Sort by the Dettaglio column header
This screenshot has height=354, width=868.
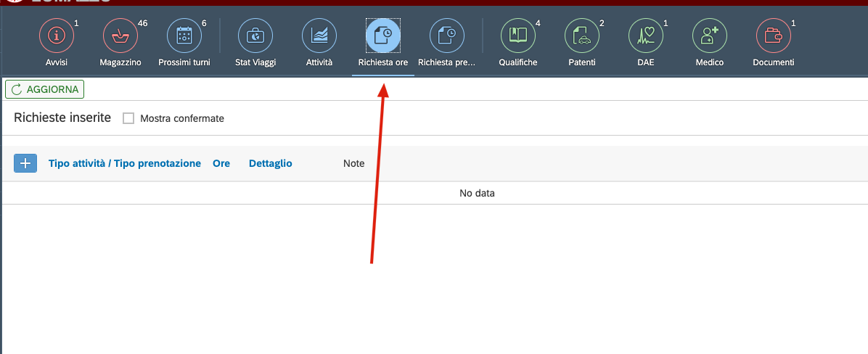click(x=270, y=163)
